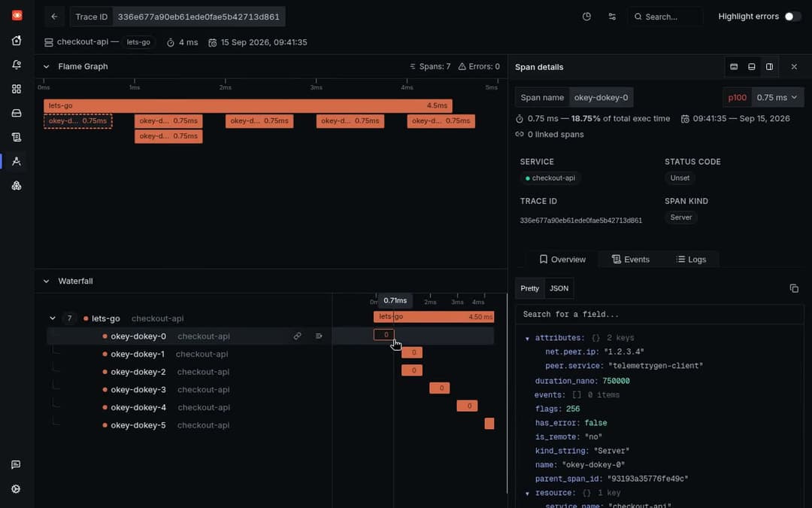Switch to the Logs tab
The image size is (812, 508).
pos(691,259)
